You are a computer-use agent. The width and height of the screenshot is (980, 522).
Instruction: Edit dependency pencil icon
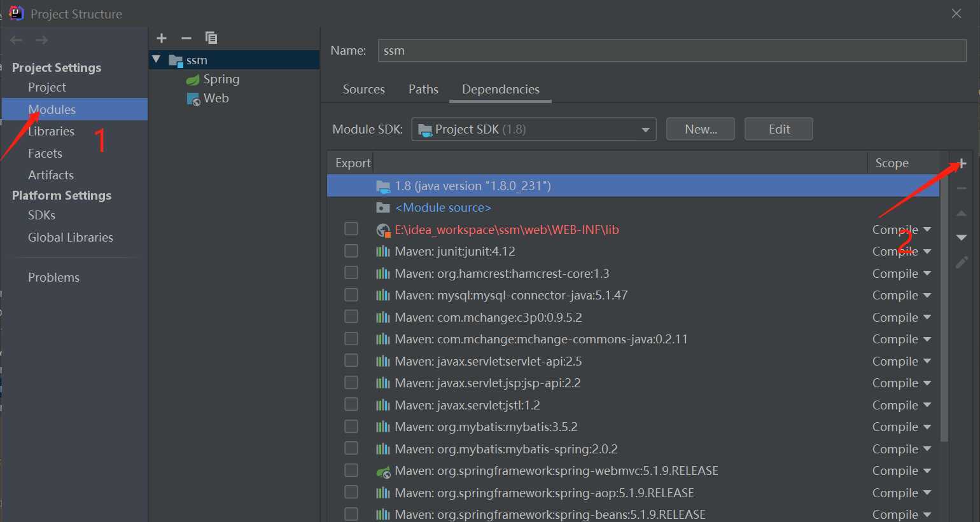pos(962,262)
